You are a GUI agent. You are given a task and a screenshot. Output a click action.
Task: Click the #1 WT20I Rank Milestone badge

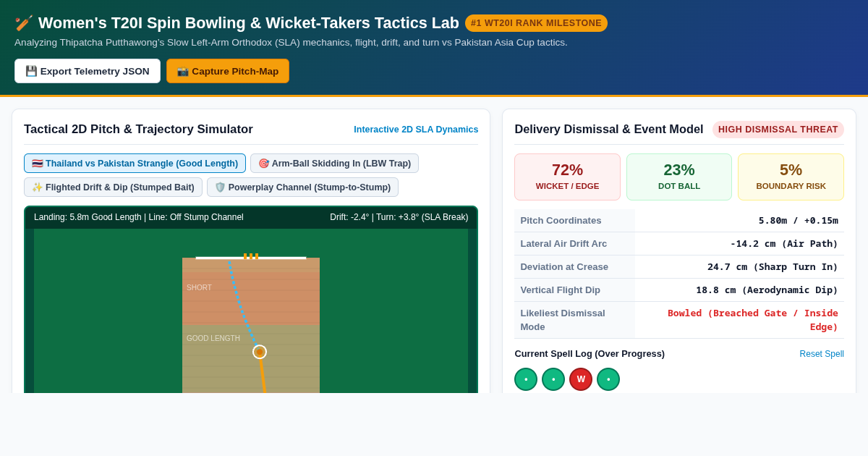coord(536,23)
